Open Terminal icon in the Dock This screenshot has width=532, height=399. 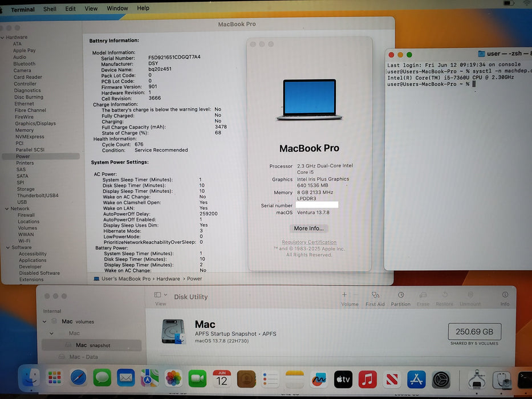tap(525, 380)
